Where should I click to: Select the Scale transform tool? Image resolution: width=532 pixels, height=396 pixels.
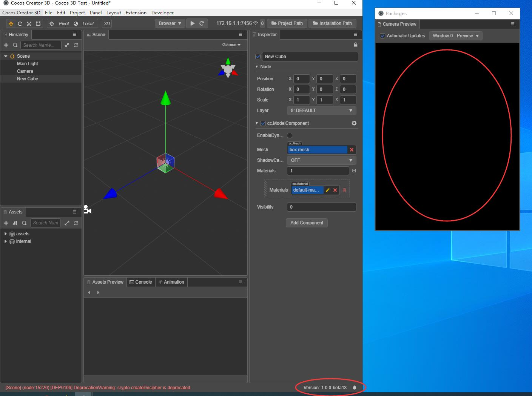click(x=29, y=23)
